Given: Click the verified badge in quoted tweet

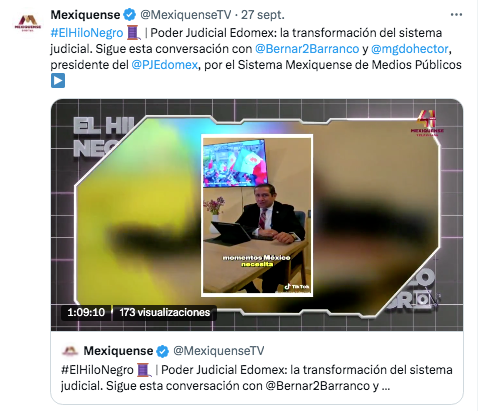Looking at the screenshot, I should point(163,351).
